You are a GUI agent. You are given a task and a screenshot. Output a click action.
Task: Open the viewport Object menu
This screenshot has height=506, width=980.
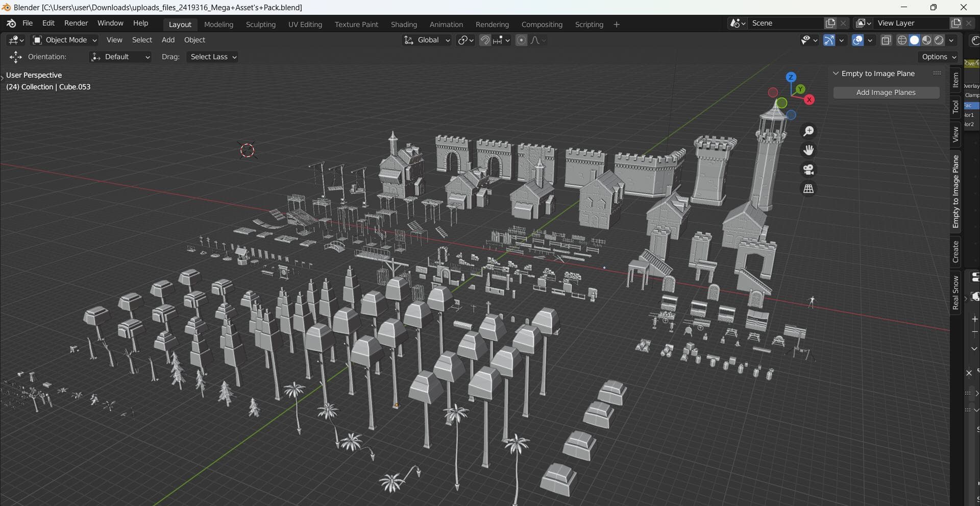194,40
